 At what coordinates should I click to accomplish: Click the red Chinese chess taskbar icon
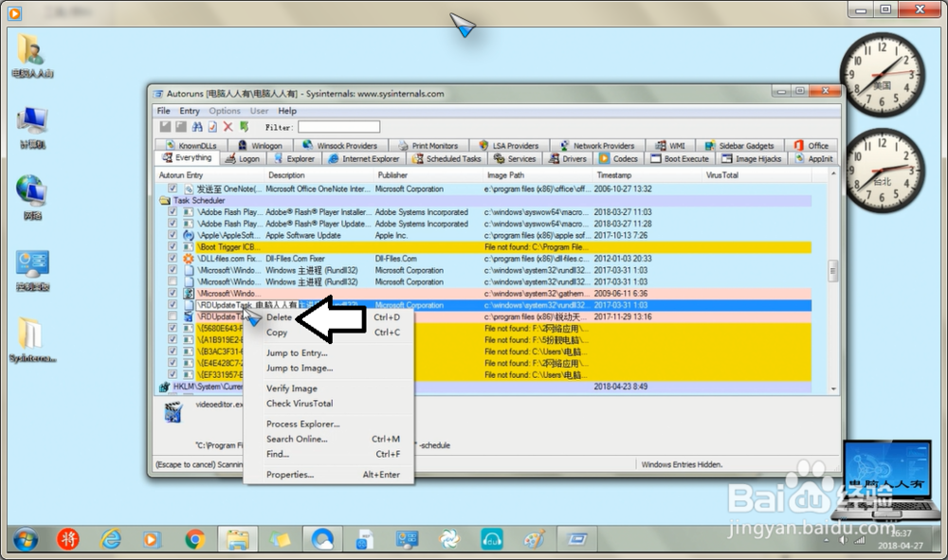coord(67,539)
